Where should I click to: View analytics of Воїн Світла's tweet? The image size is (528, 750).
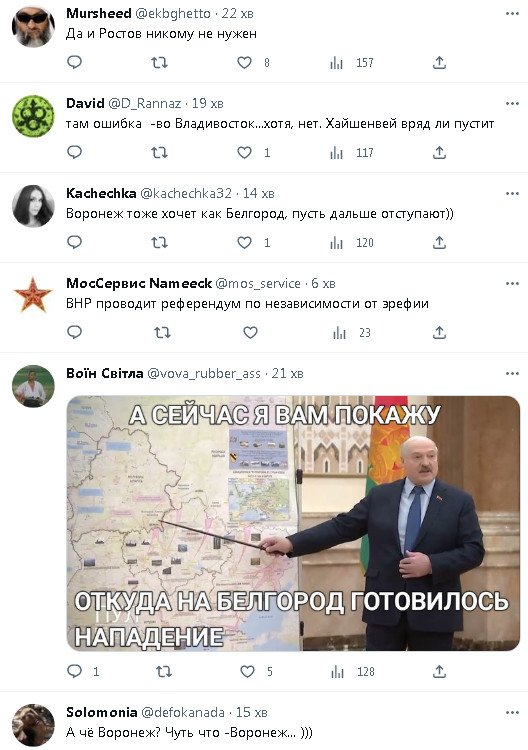pyautogui.click(x=352, y=672)
